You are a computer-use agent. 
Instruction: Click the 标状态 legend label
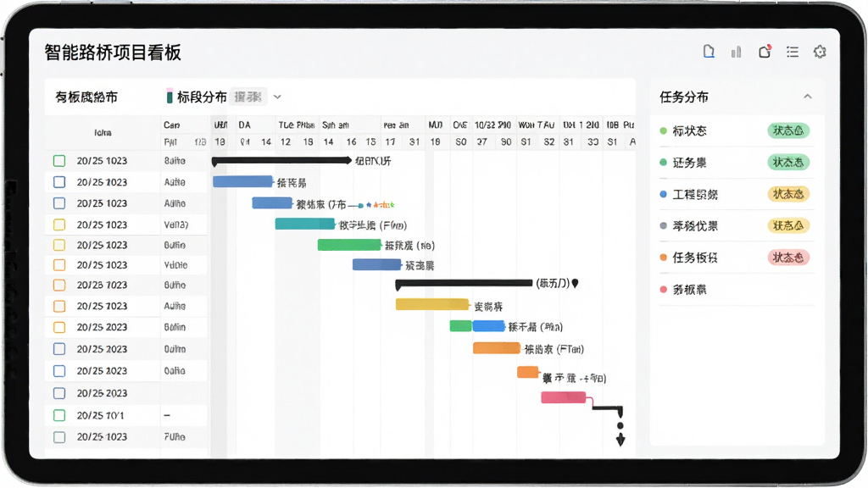[x=689, y=131]
